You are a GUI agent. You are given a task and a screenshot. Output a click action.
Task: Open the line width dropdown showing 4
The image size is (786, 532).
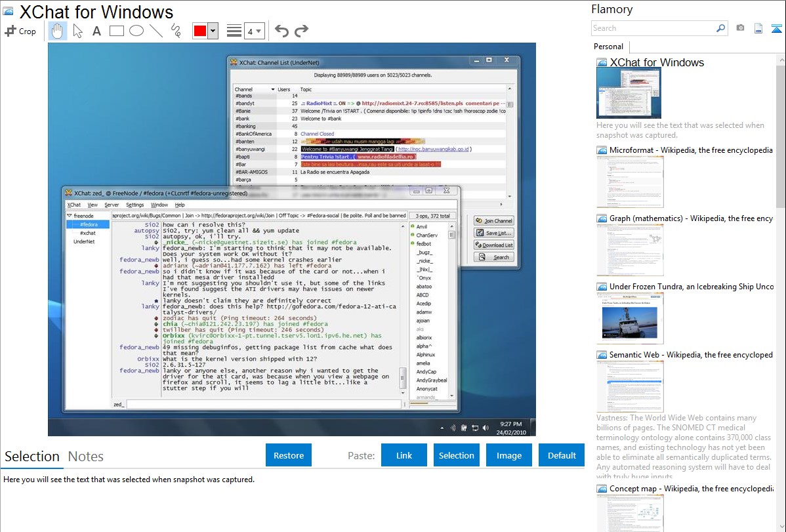254,31
